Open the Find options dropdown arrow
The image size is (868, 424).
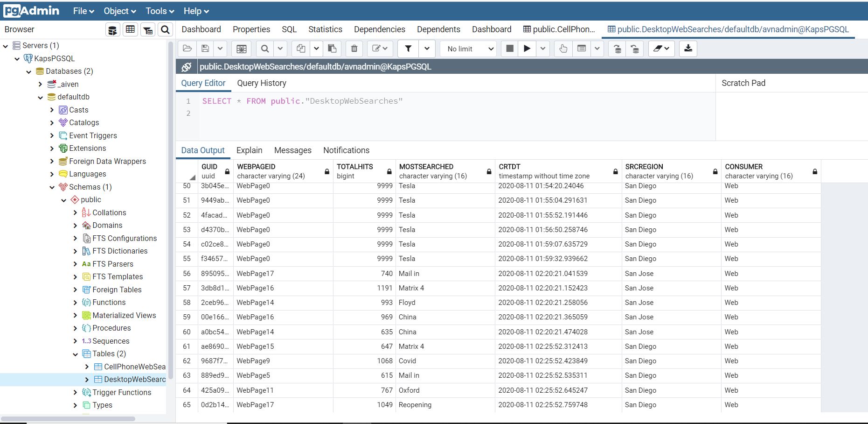(280, 49)
